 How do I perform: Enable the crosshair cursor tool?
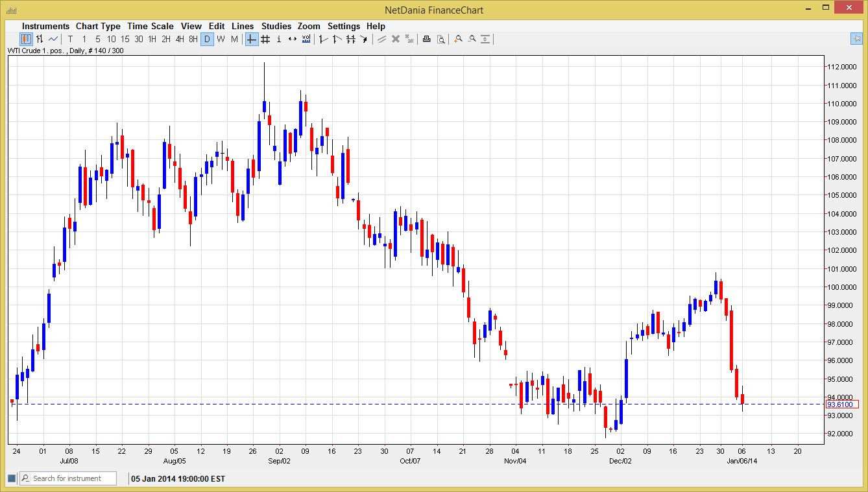[251, 39]
